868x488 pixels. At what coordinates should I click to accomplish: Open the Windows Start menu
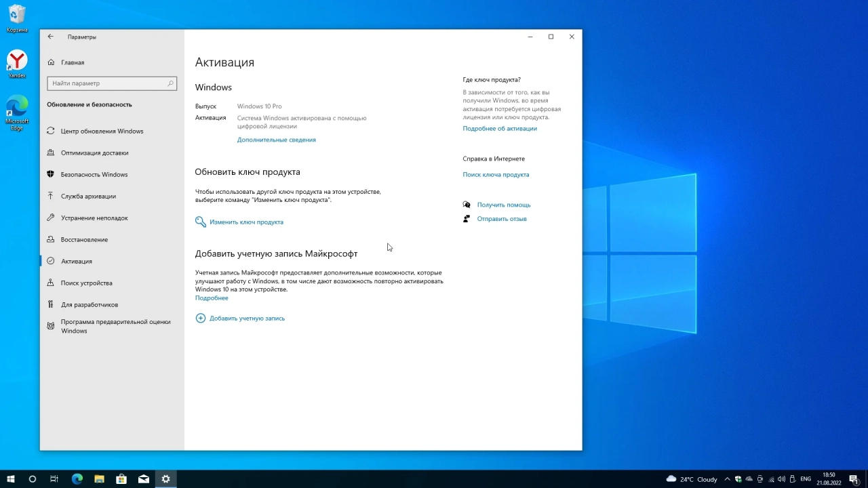11,479
